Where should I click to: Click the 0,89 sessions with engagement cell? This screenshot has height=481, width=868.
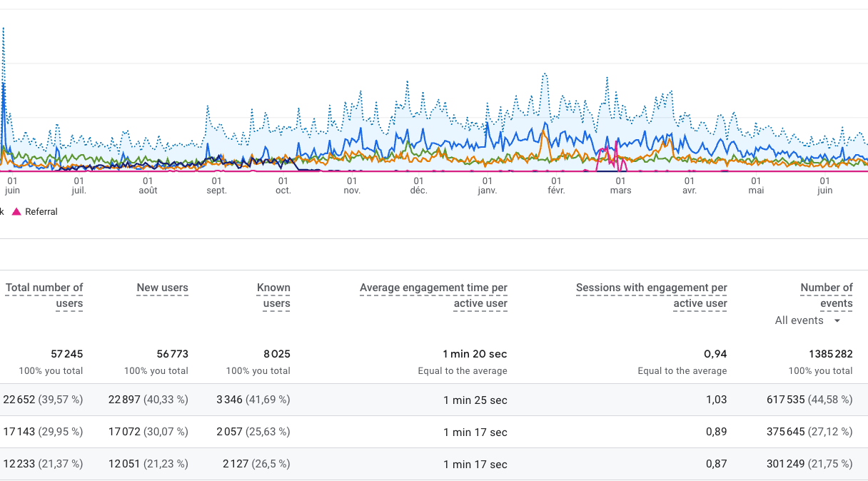pyautogui.click(x=716, y=432)
